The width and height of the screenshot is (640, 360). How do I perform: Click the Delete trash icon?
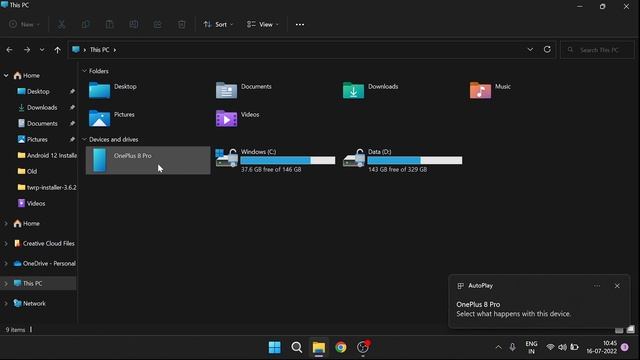coord(182,24)
